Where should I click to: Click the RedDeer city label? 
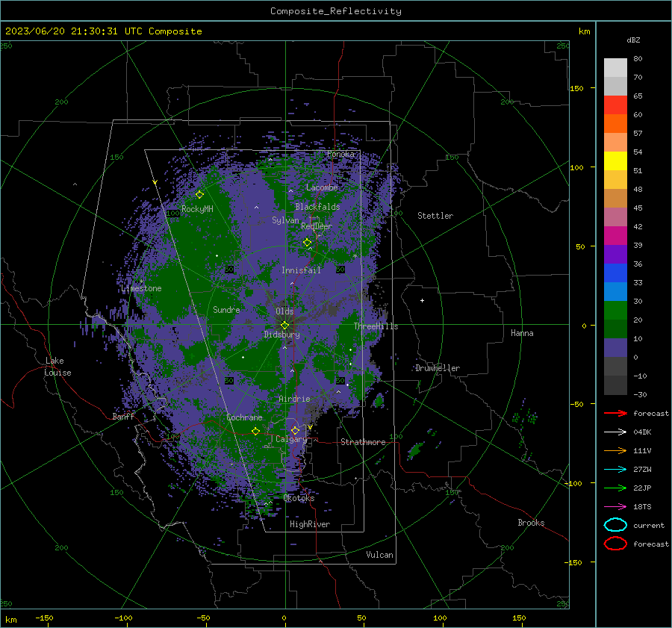click(317, 226)
